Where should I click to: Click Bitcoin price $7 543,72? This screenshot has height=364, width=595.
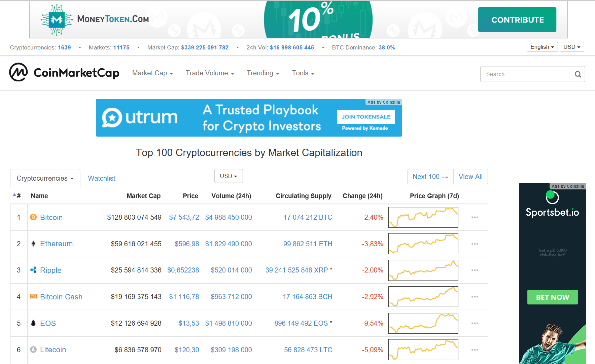[x=184, y=217]
